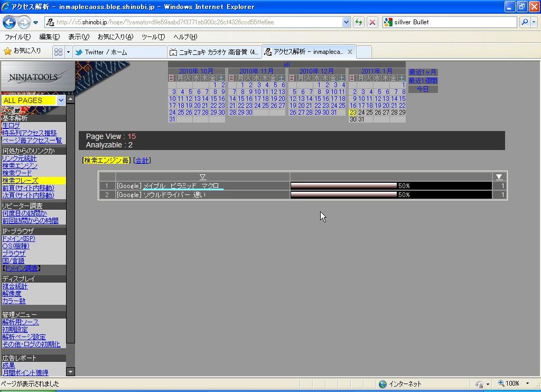Open the 検索エンジン sidebar link

click(x=20, y=166)
